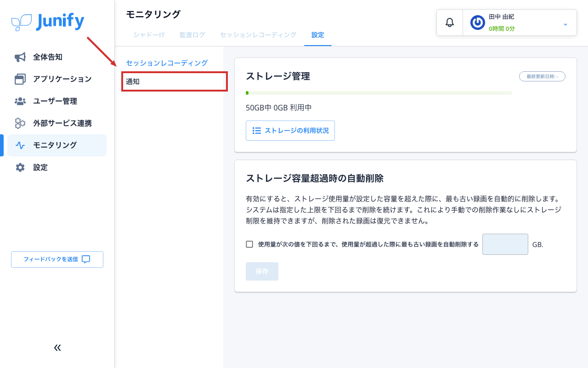The height and width of the screenshot is (368, 588).
Task: Select セッションレコーディング in settings submenu
Action: 167,63
